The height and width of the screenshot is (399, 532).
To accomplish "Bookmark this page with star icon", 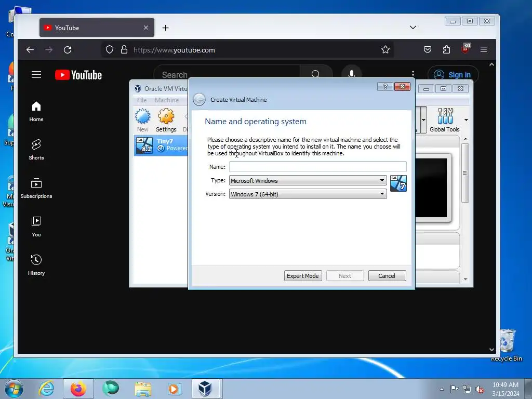I will click(x=385, y=49).
